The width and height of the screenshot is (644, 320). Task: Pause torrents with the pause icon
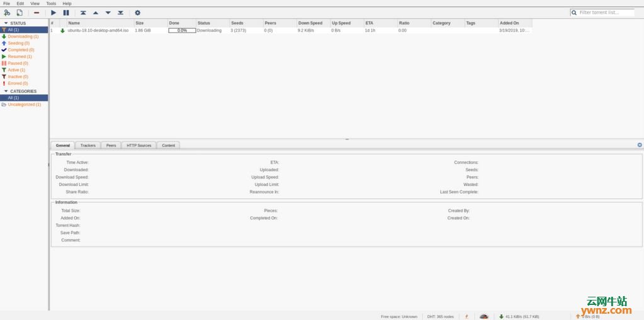point(66,13)
